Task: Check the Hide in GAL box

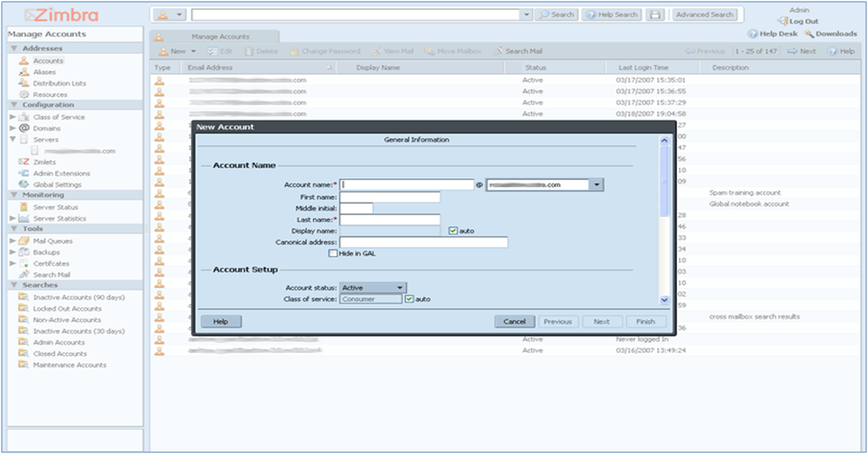Action: [x=332, y=253]
